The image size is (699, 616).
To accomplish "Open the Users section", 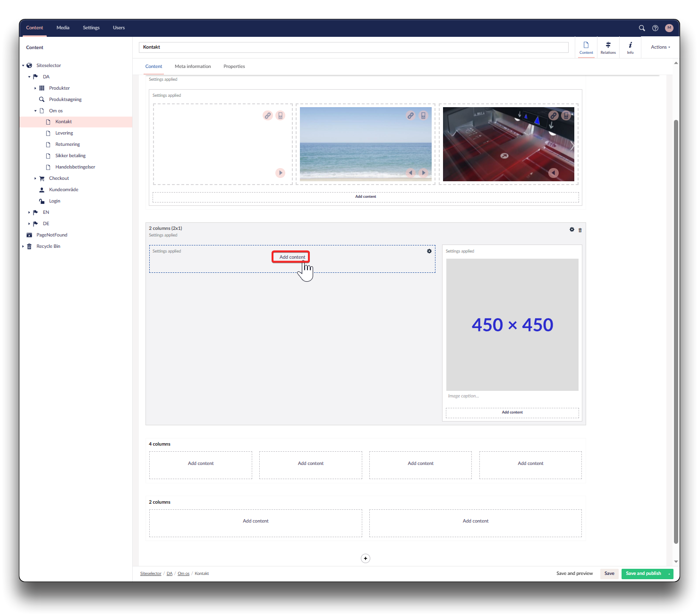I will point(119,28).
